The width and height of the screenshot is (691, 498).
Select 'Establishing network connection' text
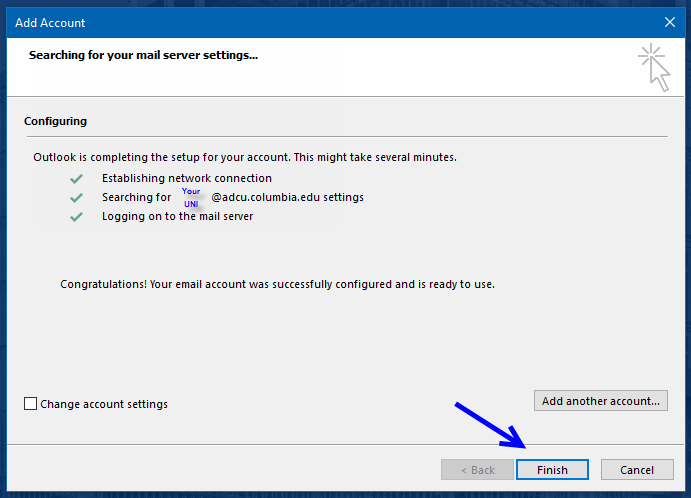(187, 178)
